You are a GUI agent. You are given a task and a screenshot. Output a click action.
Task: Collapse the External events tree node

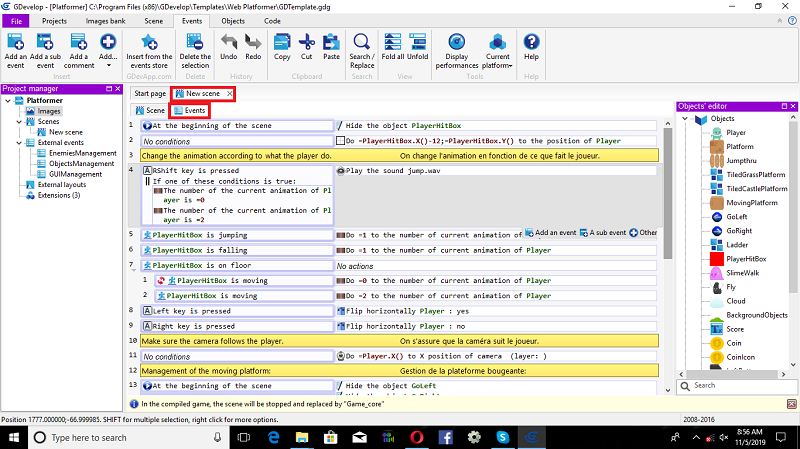click(18, 142)
